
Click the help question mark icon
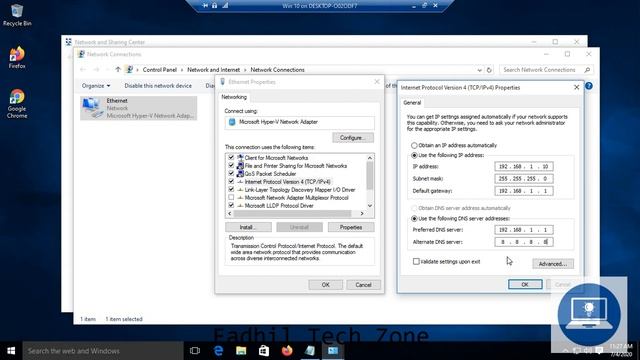click(589, 86)
